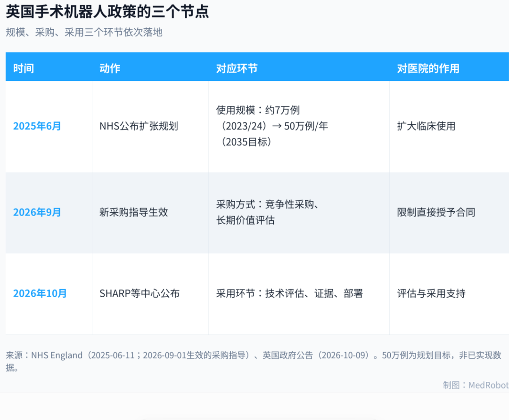Click the 来源 NHS England footnote

pos(254,362)
